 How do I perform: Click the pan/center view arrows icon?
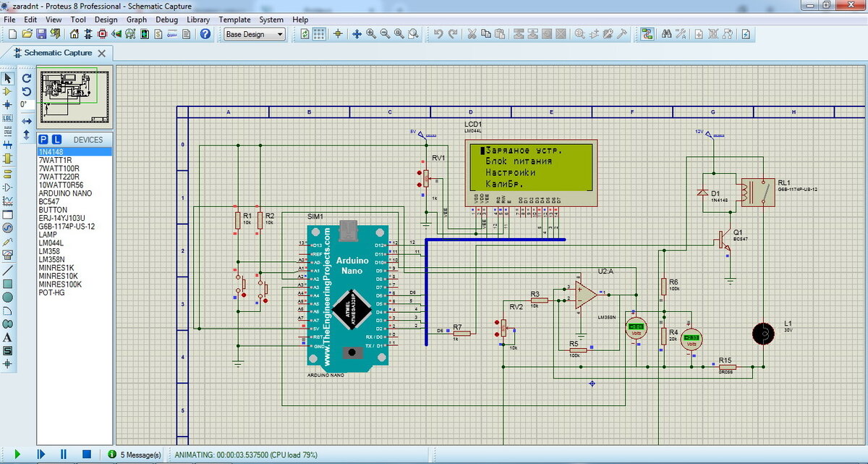[x=357, y=34]
